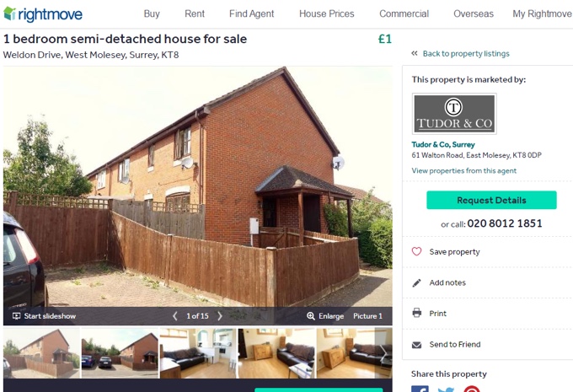Click the Request Details button
573x392 pixels.
[x=491, y=200]
